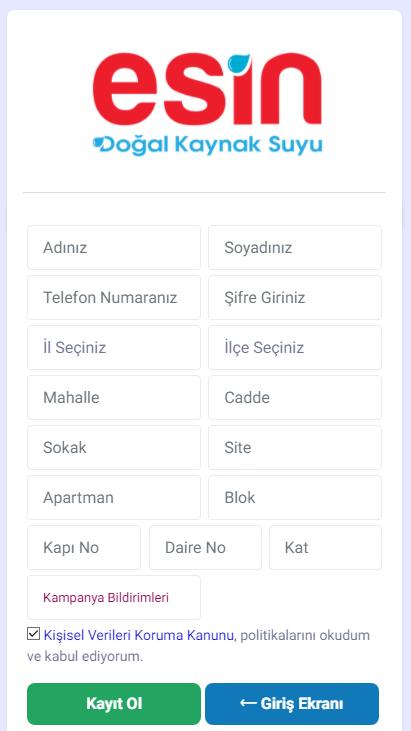Focus the Adınız input field
This screenshot has width=411, height=731.
point(114,247)
